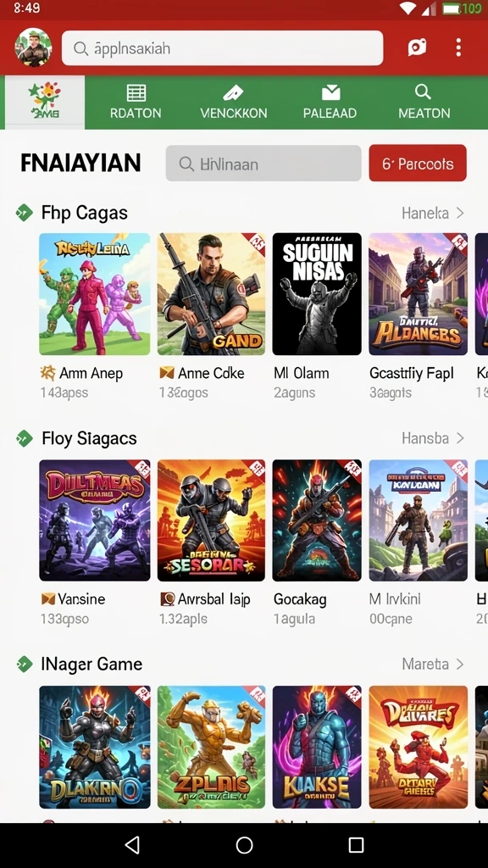Tap the Android back navigation button
Viewport: 488px width, 868px height.
point(132,845)
